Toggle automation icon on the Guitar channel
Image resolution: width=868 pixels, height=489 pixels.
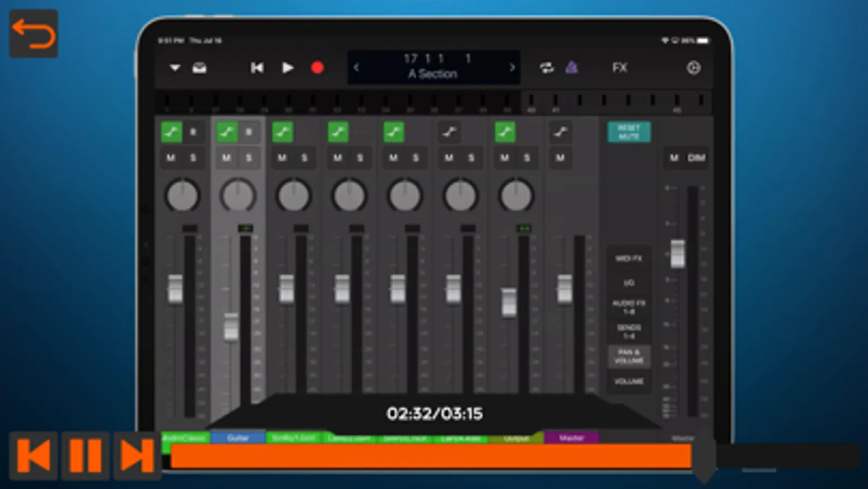227,132
